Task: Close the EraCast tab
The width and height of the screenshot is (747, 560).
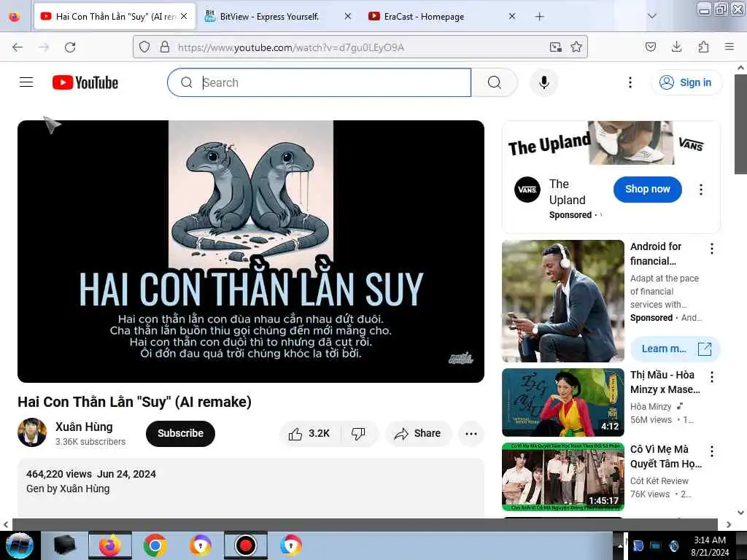Action: pos(512,16)
